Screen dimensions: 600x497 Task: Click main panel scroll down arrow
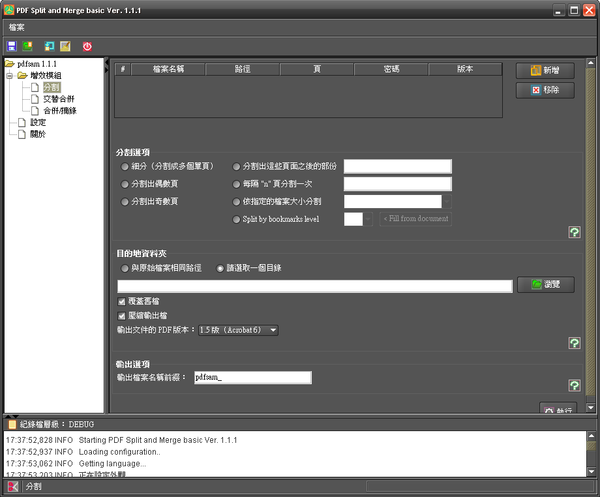click(x=590, y=408)
